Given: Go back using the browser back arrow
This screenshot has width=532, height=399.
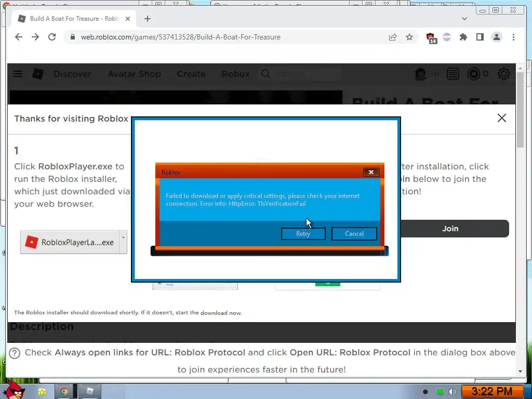Looking at the screenshot, I should point(19,37).
